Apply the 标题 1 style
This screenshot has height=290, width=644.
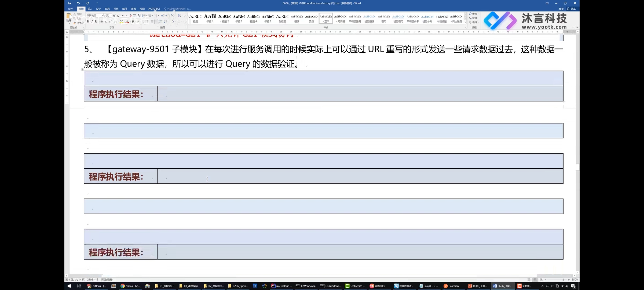pyautogui.click(x=210, y=18)
